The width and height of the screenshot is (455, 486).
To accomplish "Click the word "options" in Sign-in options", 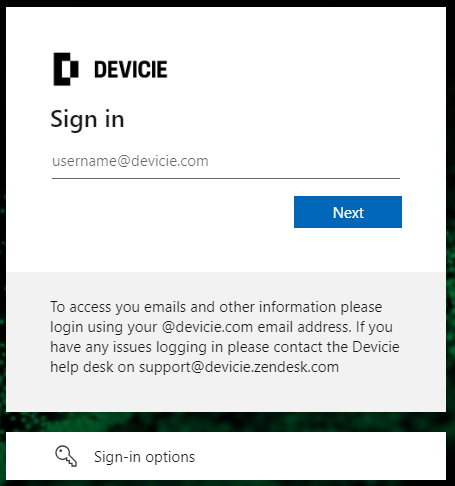I will point(170,457).
